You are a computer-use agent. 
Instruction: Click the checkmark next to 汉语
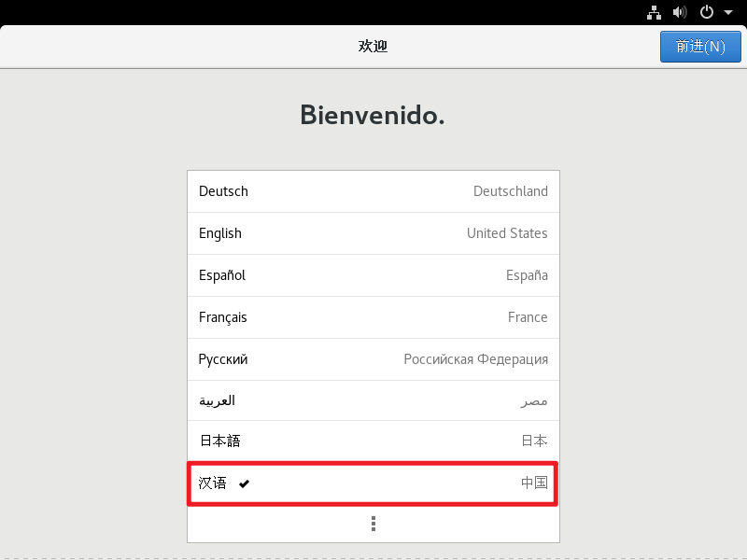[x=244, y=483]
